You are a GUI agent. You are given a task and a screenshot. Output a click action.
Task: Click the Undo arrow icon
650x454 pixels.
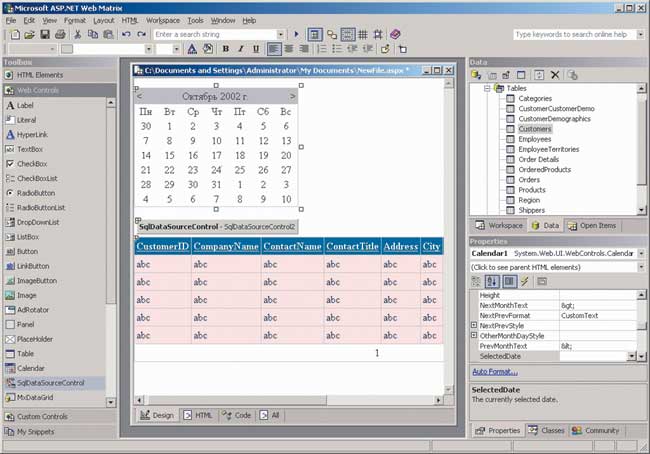126,34
